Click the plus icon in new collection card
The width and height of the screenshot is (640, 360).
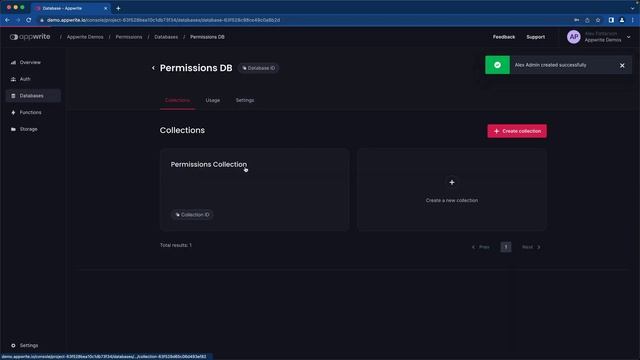(x=451, y=182)
